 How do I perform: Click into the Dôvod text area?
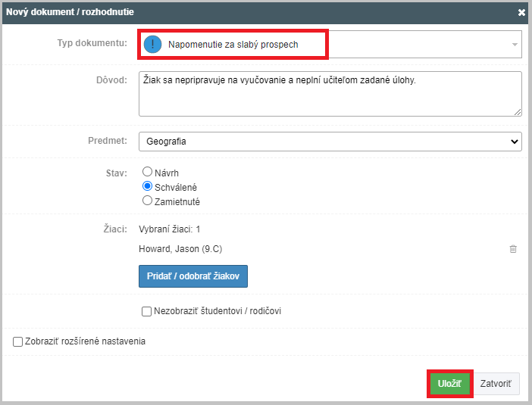(x=330, y=94)
